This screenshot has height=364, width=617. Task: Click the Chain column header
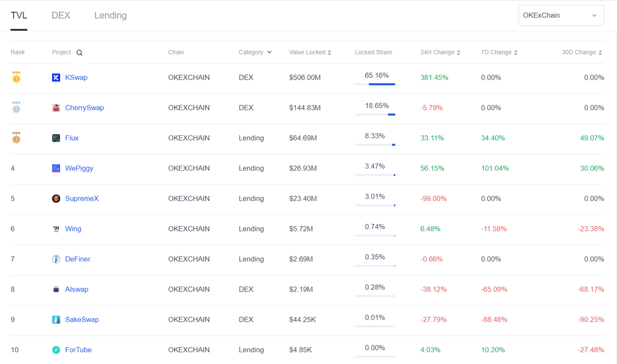tap(176, 52)
